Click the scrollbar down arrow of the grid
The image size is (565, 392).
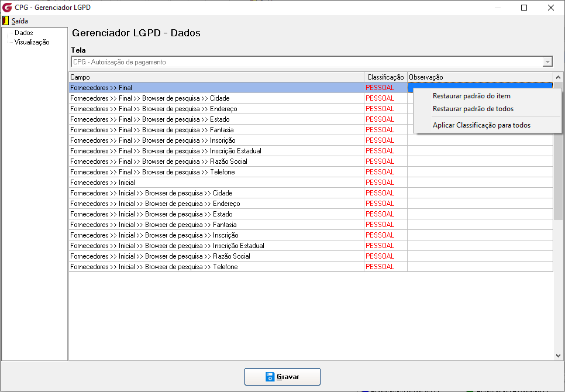[x=558, y=356]
